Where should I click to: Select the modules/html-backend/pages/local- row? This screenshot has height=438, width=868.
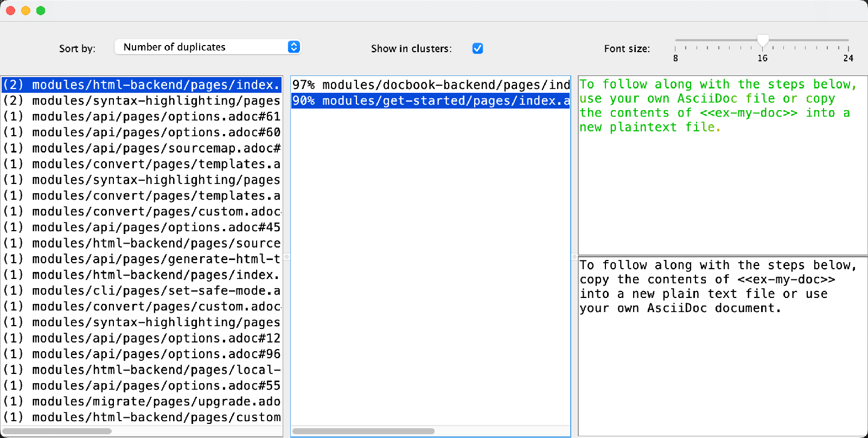(142, 370)
